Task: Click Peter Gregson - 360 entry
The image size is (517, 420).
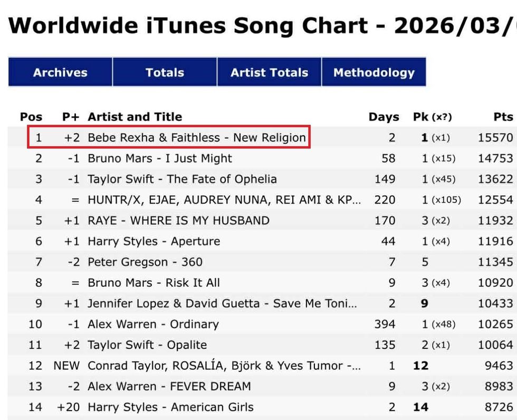Action: [x=145, y=262]
